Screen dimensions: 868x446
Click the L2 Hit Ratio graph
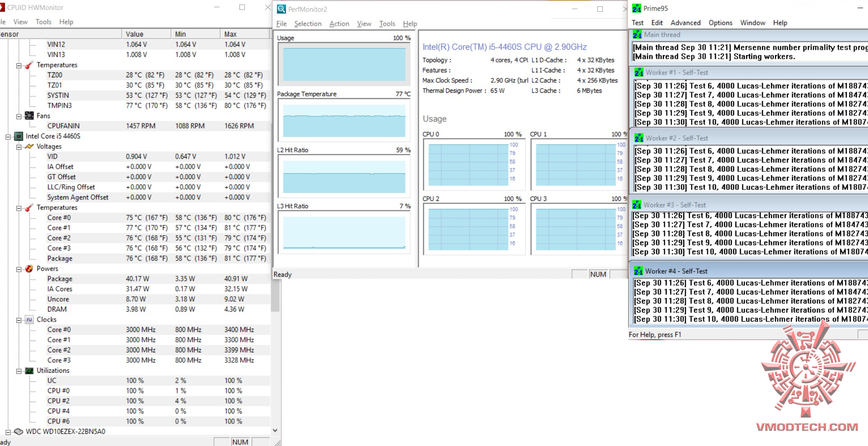pos(344,177)
